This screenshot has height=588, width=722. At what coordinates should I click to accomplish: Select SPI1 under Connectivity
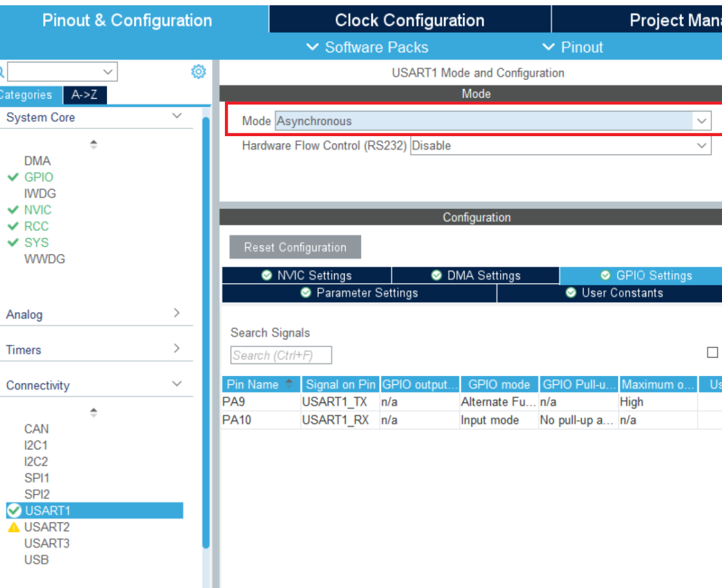(37, 478)
